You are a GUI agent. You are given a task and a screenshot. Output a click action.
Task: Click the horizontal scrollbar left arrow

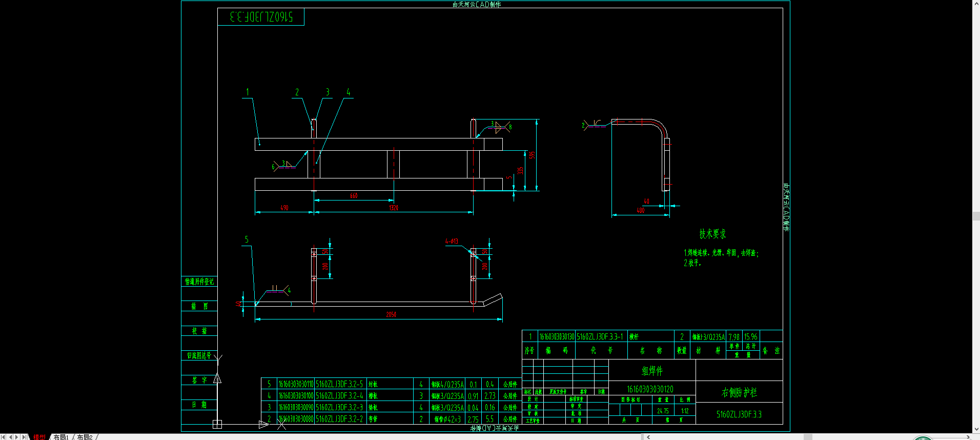tap(648, 437)
